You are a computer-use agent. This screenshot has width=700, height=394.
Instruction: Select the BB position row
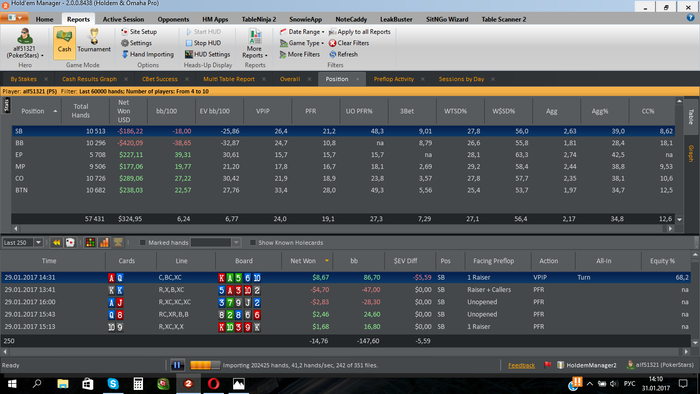pos(343,143)
